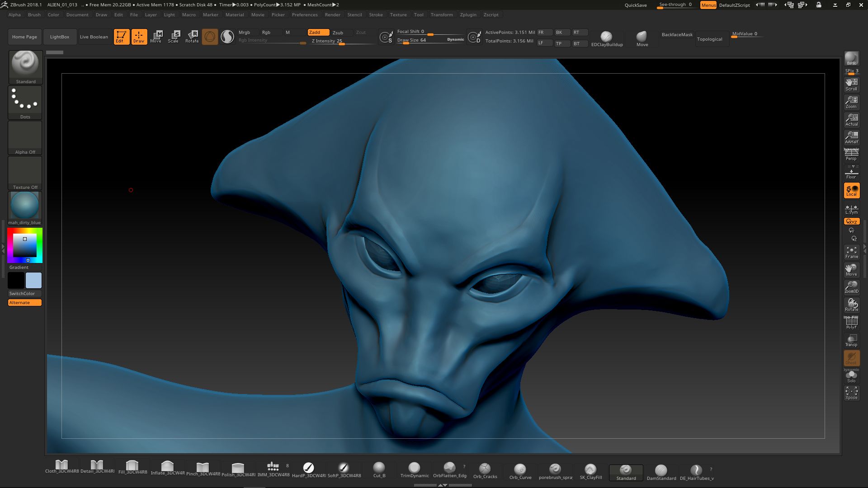Select the TrimDynamic brush
Screen dimensions: 868x488
pos(415,470)
